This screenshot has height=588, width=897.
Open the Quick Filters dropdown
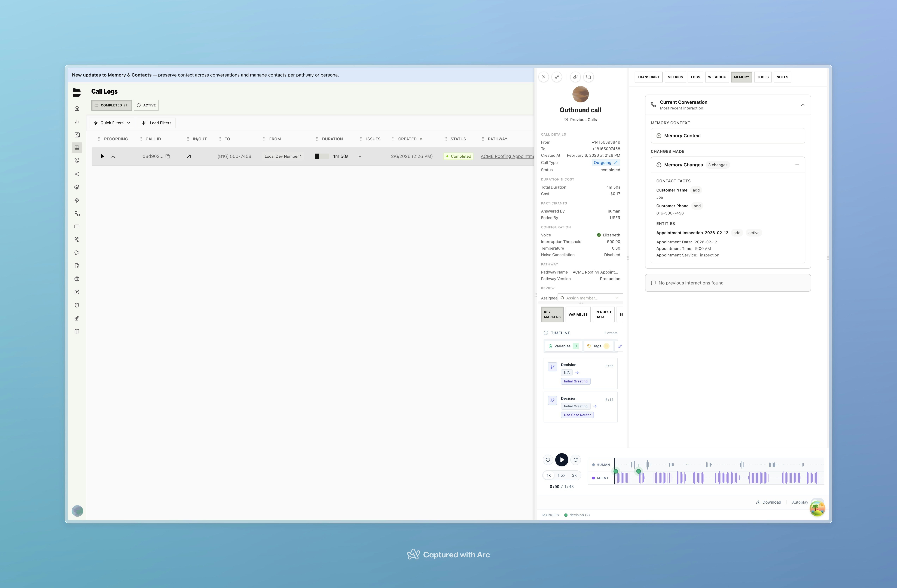[x=112, y=122]
